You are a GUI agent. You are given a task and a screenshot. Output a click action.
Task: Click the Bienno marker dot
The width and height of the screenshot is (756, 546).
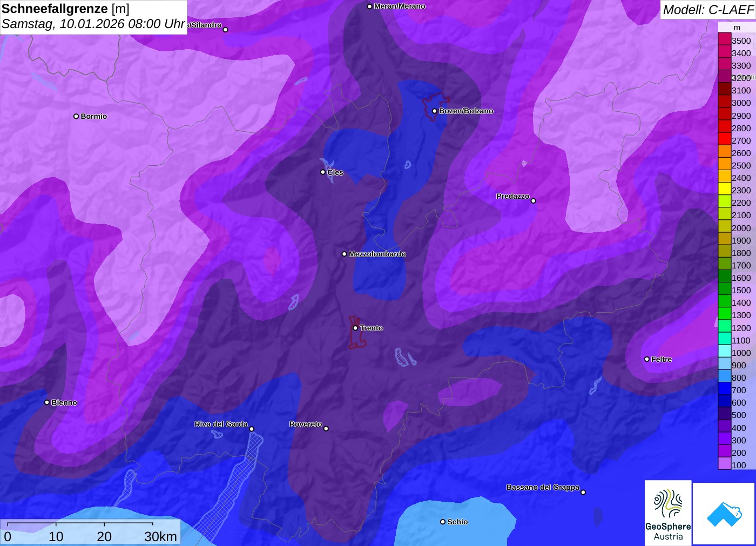click(x=47, y=402)
